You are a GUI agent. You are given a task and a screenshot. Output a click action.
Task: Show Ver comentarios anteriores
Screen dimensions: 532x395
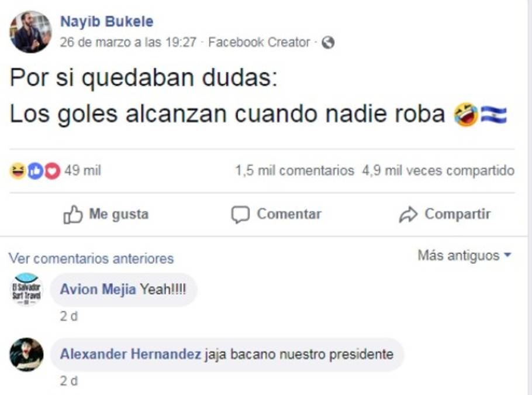point(91,259)
